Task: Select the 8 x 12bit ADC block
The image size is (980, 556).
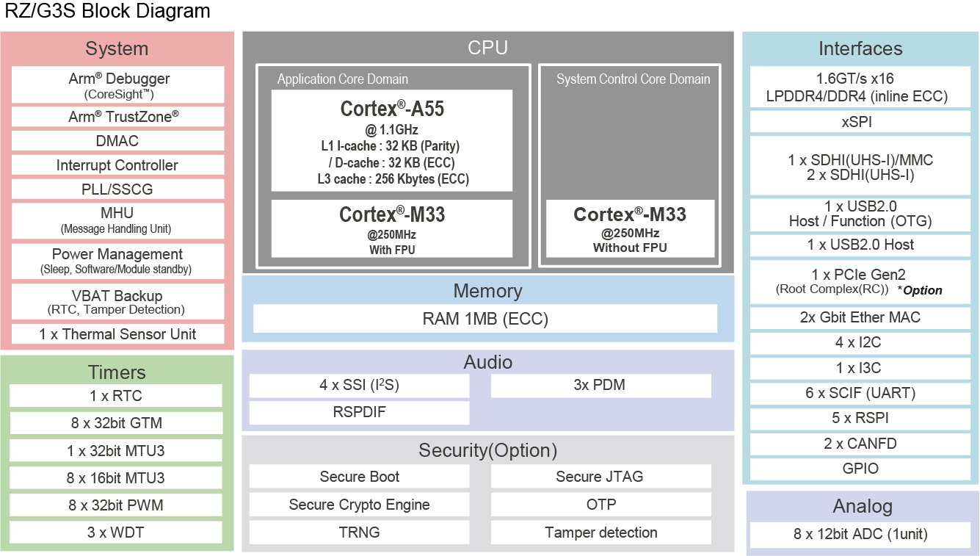Action: pos(860,534)
